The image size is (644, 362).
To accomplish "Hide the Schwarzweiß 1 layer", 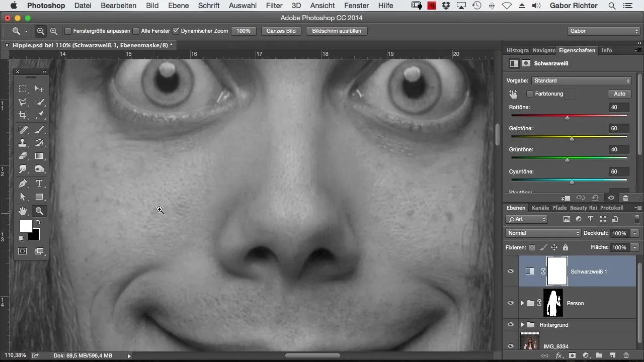I will 511,271.
